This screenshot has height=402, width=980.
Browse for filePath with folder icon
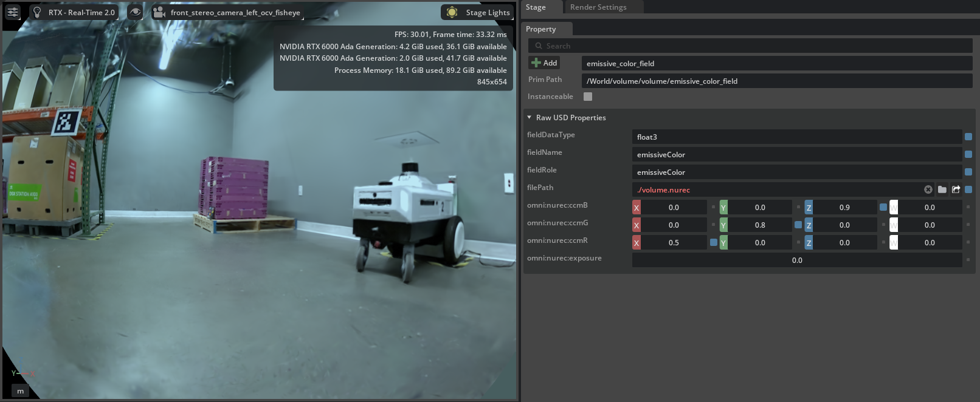pos(942,189)
